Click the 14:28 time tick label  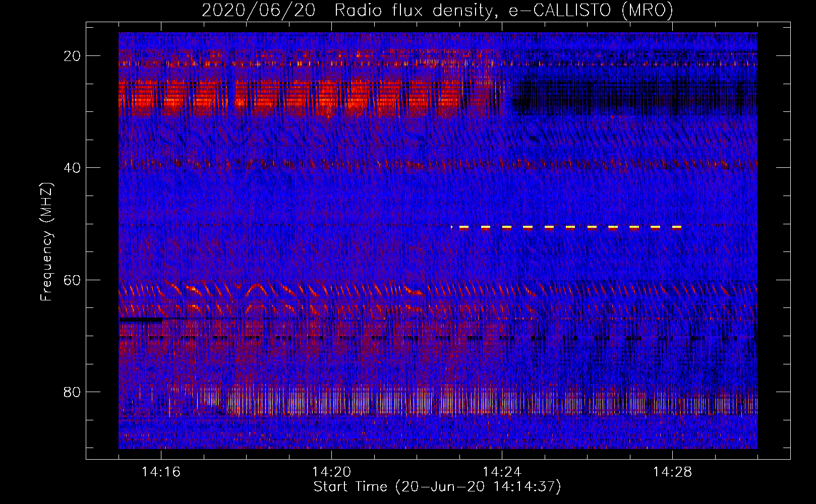click(672, 472)
